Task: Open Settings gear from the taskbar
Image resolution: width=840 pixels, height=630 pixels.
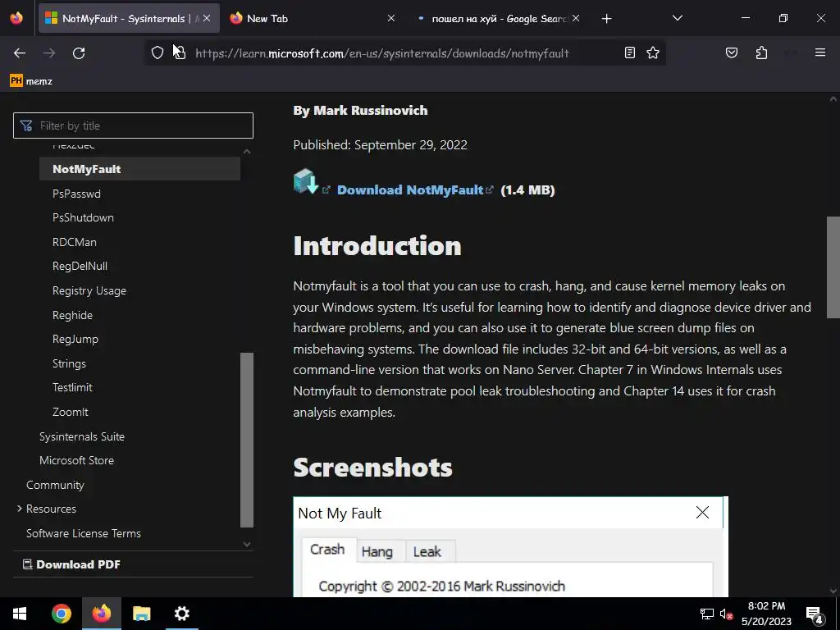Action: (181, 614)
